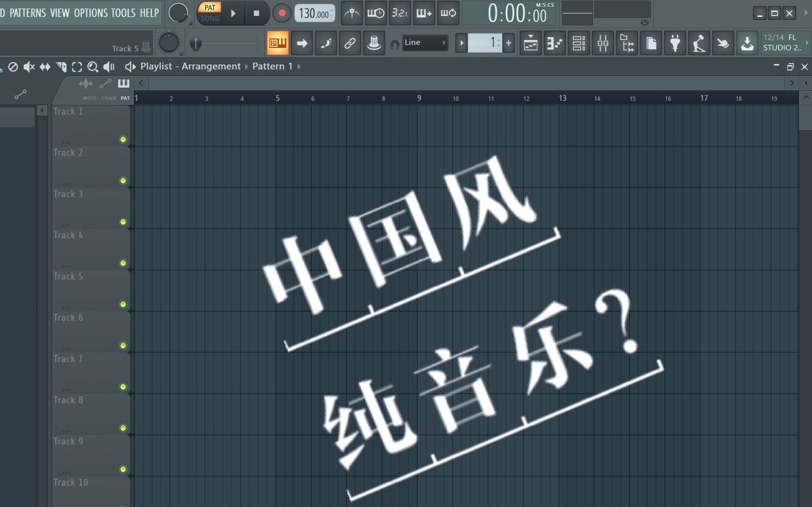812x507 pixels.
Task: Adjust the 130.000 tempo stepper arrows
Action: [x=332, y=13]
